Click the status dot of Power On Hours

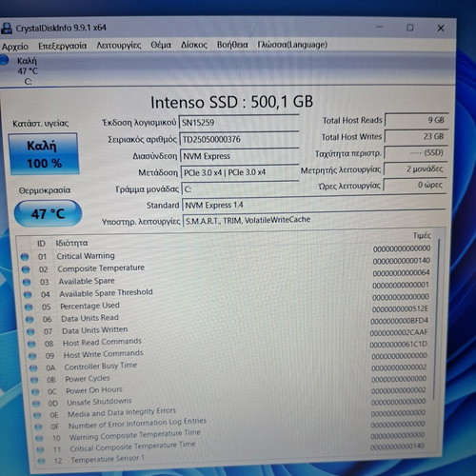tap(35, 392)
